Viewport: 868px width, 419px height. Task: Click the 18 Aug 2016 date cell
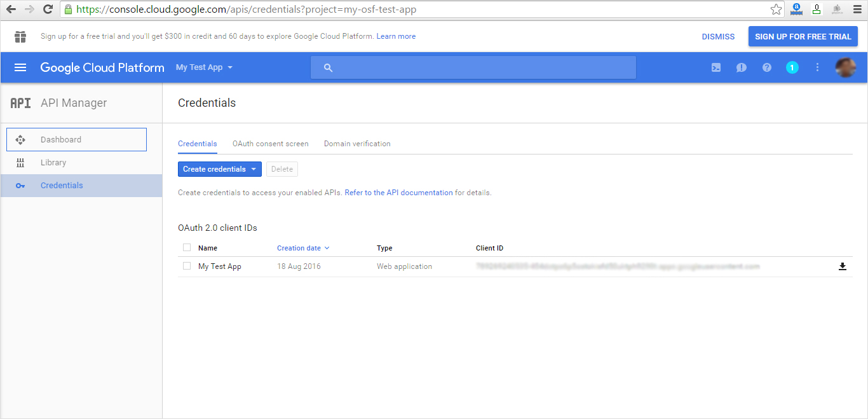[x=299, y=266]
